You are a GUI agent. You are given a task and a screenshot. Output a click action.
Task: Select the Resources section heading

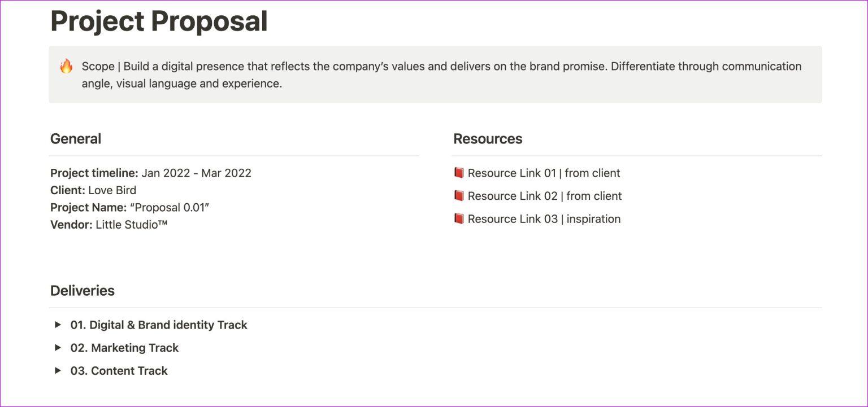[488, 138]
